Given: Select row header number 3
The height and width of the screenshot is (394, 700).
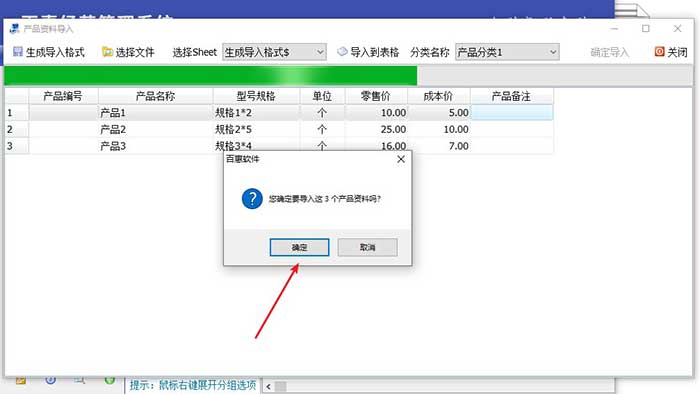Looking at the screenshot, I should (17, 146).
